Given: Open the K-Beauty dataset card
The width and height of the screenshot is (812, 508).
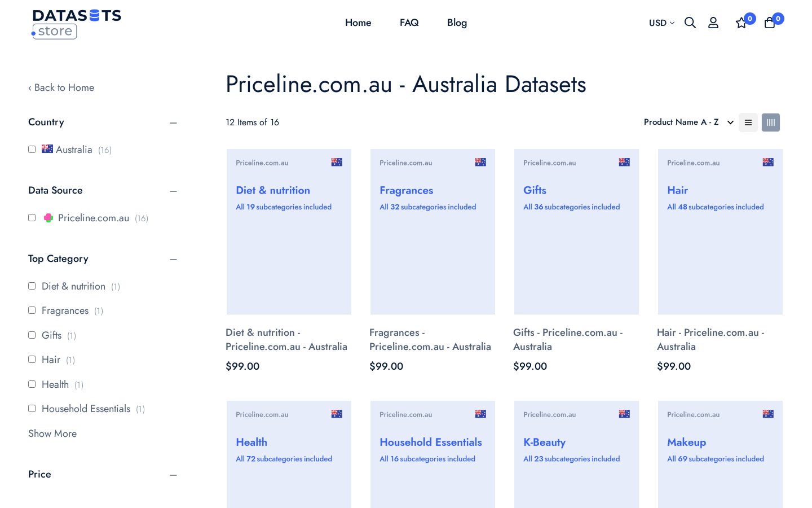Looking at the screenshot, I should (x=576, y=454).
